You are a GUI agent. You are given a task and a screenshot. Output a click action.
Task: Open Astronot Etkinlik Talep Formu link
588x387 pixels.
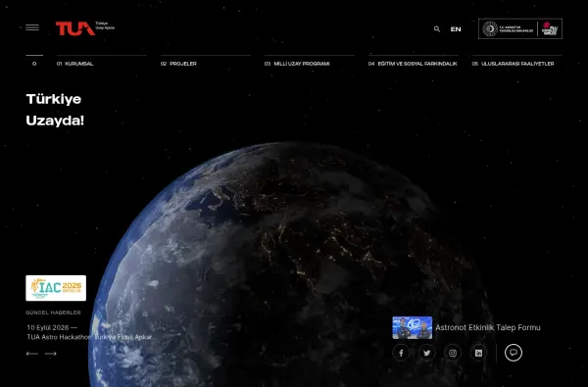488,328
